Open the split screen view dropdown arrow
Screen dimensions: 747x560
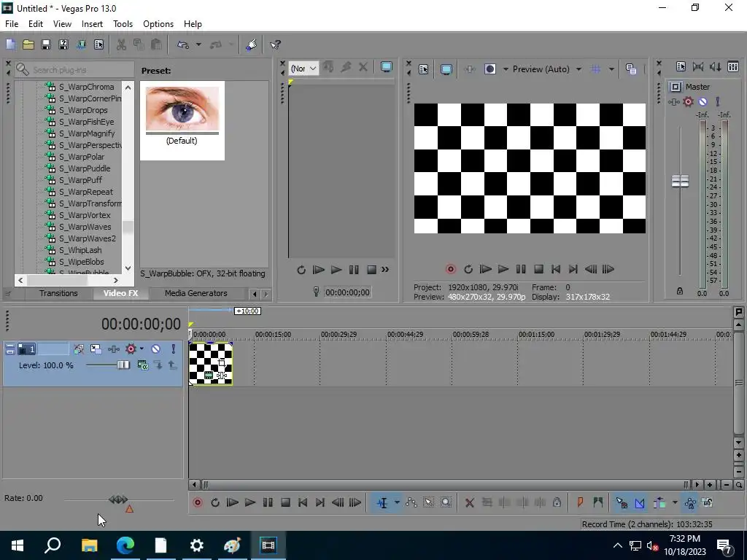click(x=506, y=69)
